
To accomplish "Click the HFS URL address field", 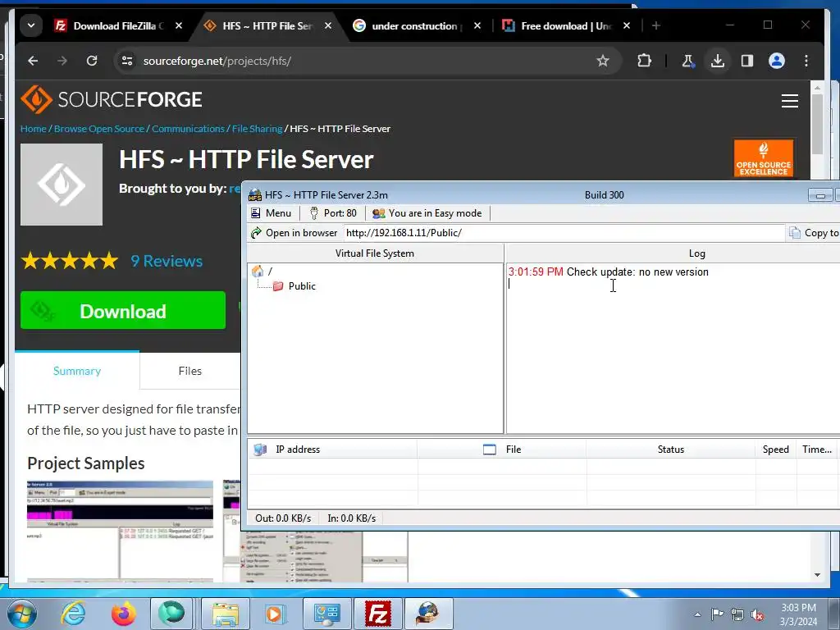I will point(564,233).
